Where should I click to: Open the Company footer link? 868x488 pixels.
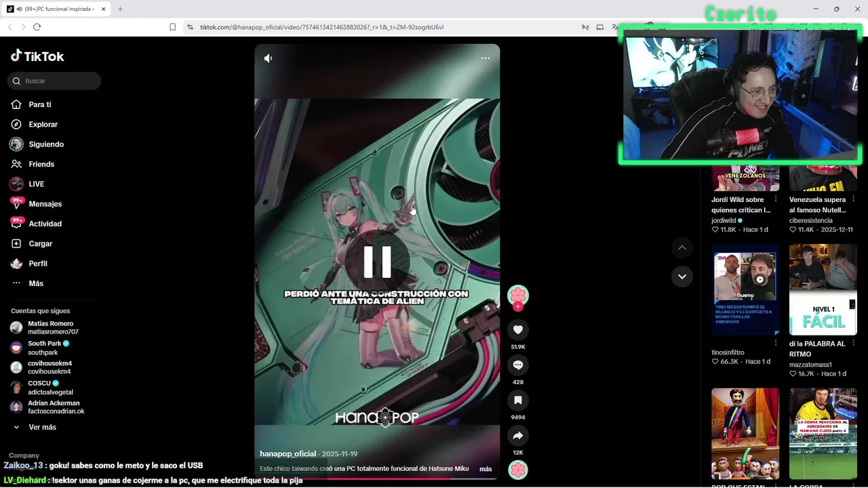coord(24,455)
